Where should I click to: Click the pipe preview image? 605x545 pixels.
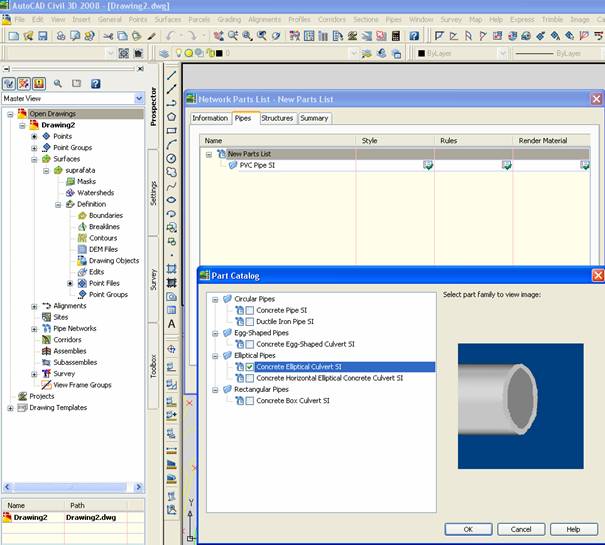coord(521,406)
